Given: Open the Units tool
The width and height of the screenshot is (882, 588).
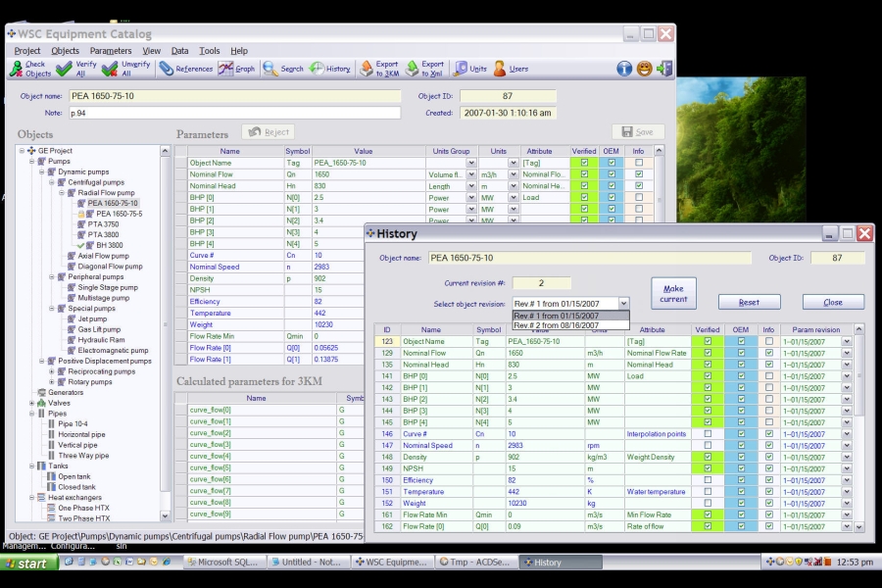Looking at the screenshot, I should click(470, 69).
